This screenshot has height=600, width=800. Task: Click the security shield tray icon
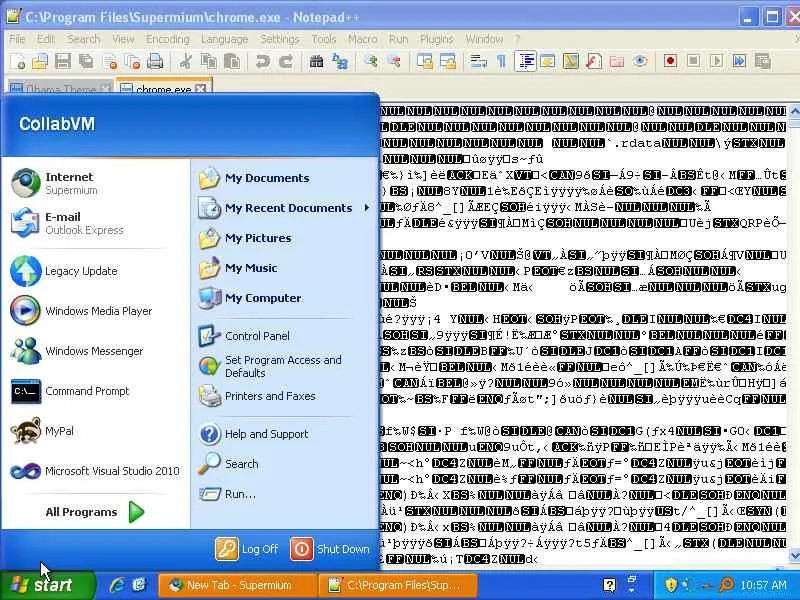coord(671,585)
